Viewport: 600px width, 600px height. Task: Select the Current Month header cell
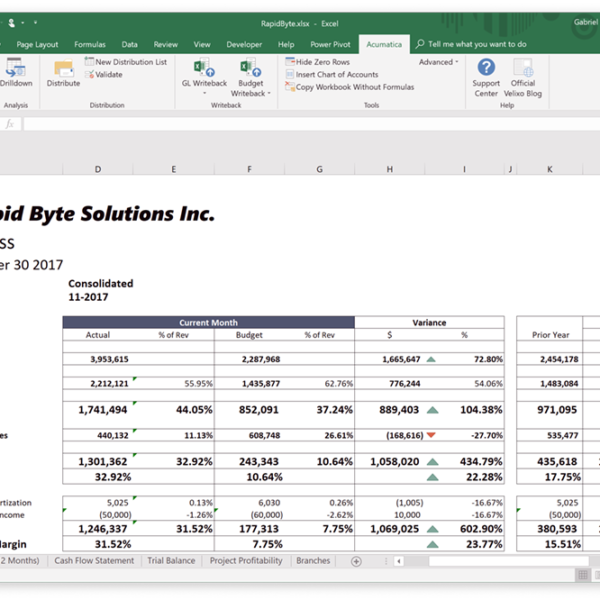click(209, 322)
